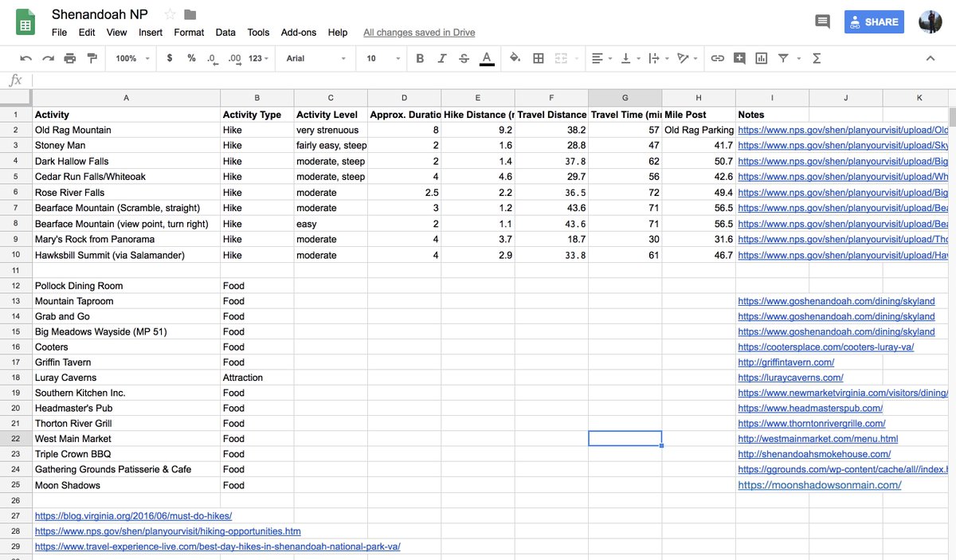Select the column A header
The width and height of the screenshot is (956, 560).
tap(126, 98)
